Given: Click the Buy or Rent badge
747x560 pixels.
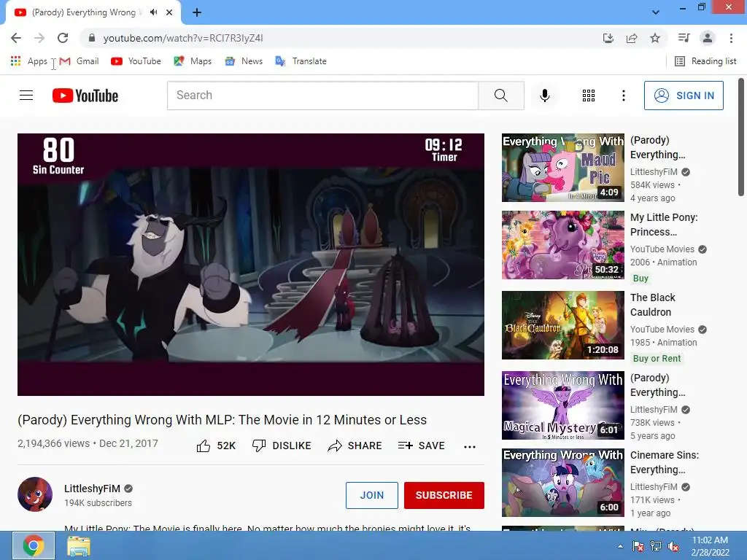Looking at the screenshot, I should point(657,359).
